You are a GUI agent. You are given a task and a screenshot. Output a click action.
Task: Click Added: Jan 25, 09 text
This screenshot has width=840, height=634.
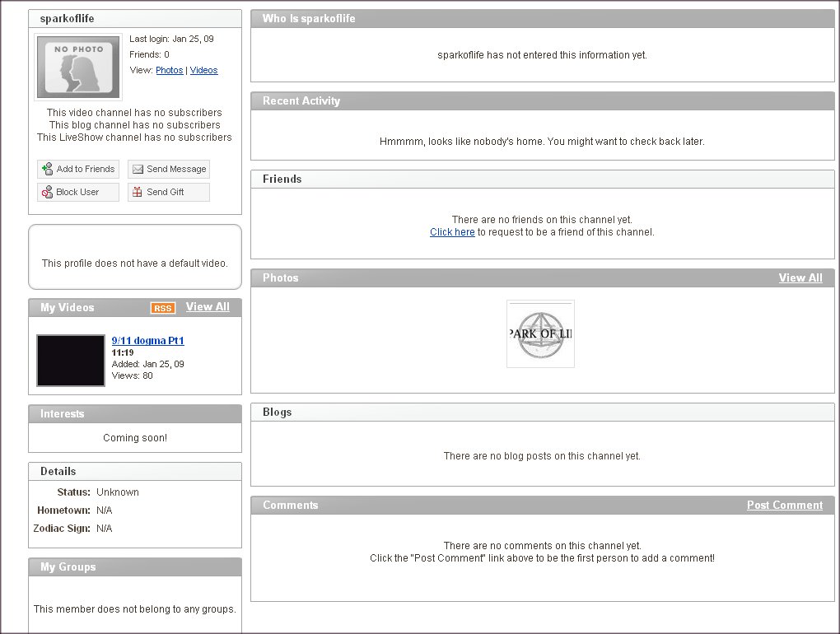[x=148, y=364]
